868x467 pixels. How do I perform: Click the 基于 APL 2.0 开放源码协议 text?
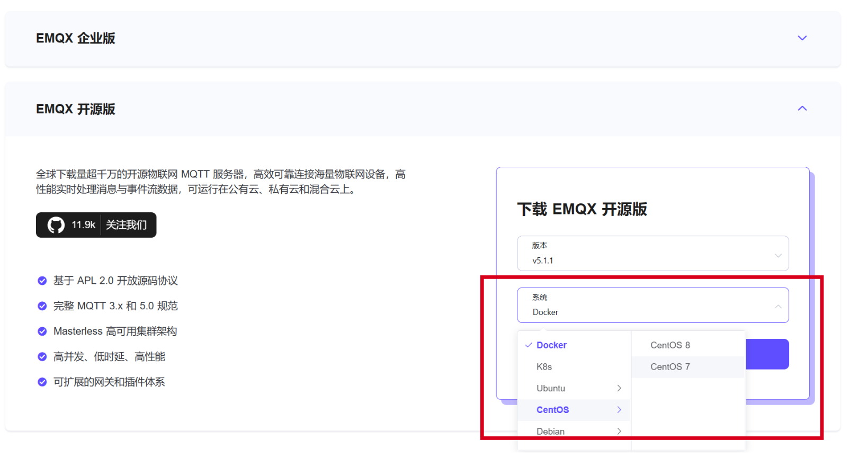pyautogui.click(x=115, y=281)
